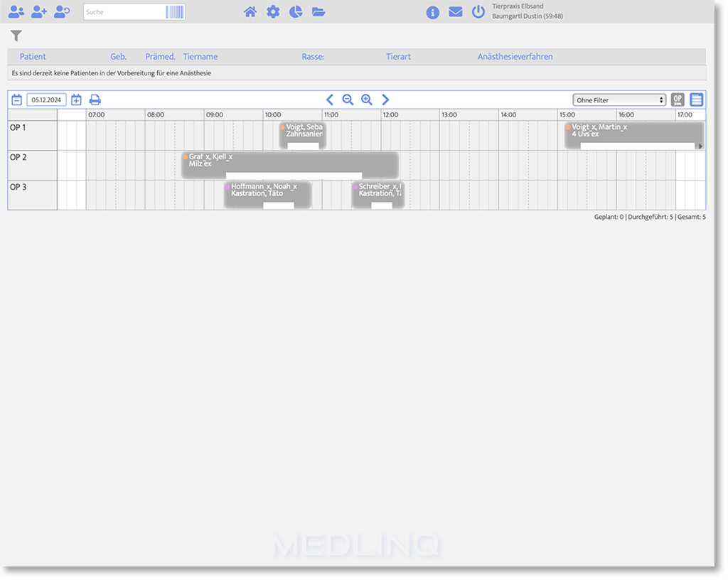
Task: Click the add new patient icon
Action: click(x=39, y=12)
